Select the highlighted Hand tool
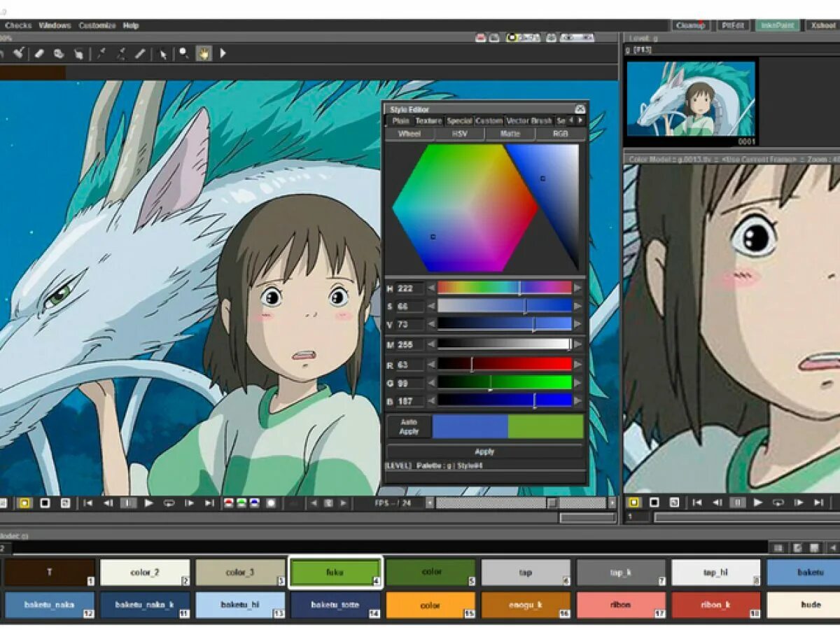Viewport: 840px width, 630px height. [x=204, y=53]
